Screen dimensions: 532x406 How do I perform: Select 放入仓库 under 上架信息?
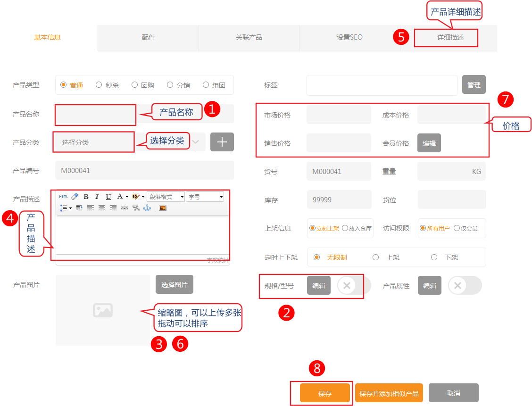(345, 228)
